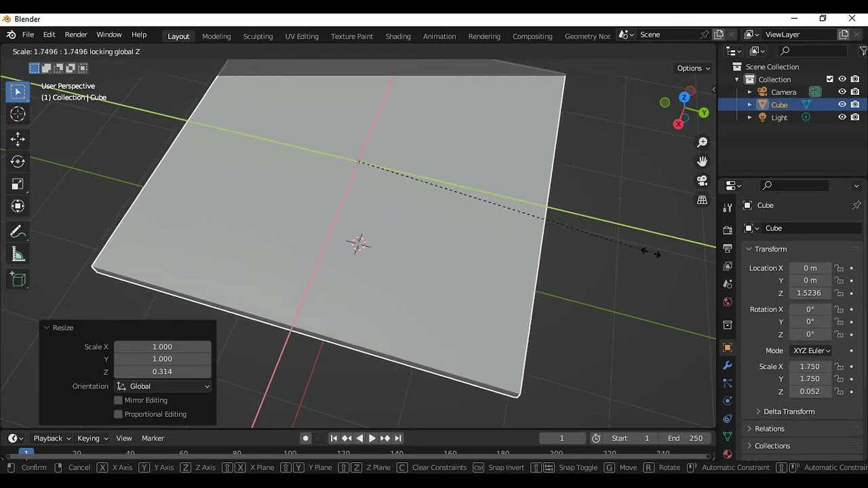Toggle Collection exclude checkbox
Image resolution: width=868 pixels, height=488 pixels.
(829, 79)
